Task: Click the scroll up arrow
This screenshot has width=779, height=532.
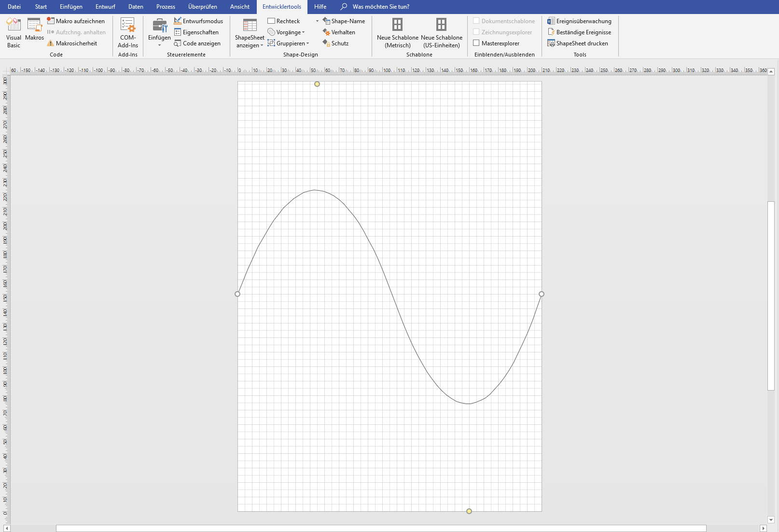Action: pyautogui.click(x=771, y=71)
